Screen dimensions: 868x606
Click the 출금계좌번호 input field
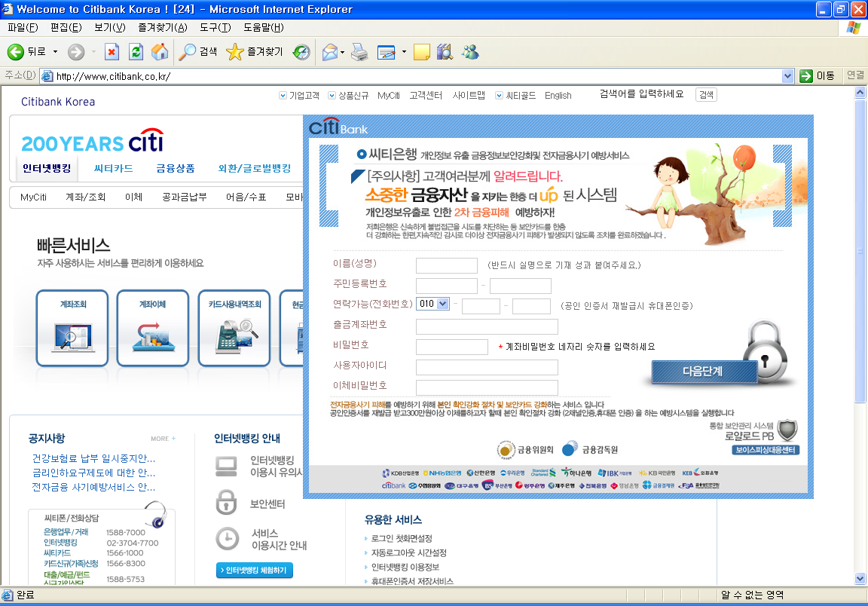(x=487, y=326)
